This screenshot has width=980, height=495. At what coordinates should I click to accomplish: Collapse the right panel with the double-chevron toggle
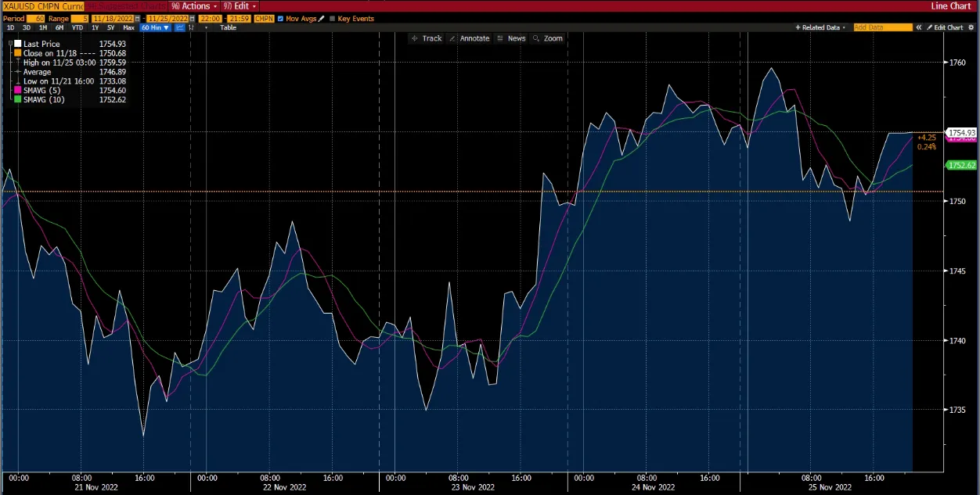tap(919, 27)
